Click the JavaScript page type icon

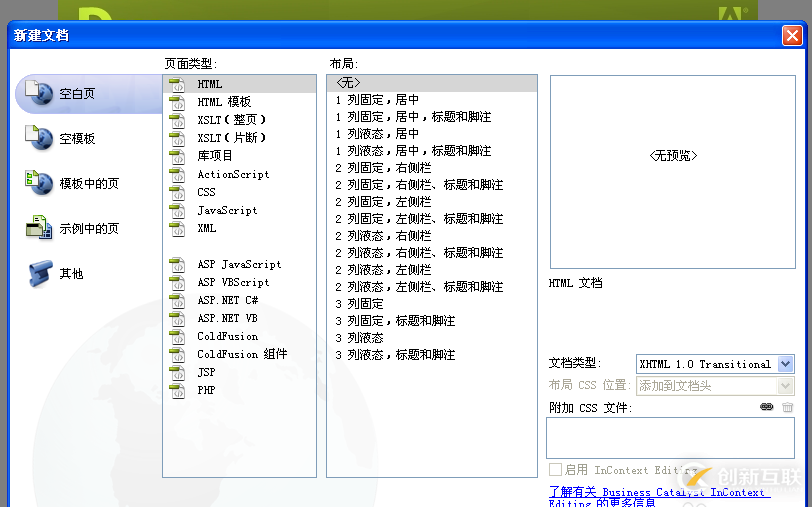pos(177,210)
